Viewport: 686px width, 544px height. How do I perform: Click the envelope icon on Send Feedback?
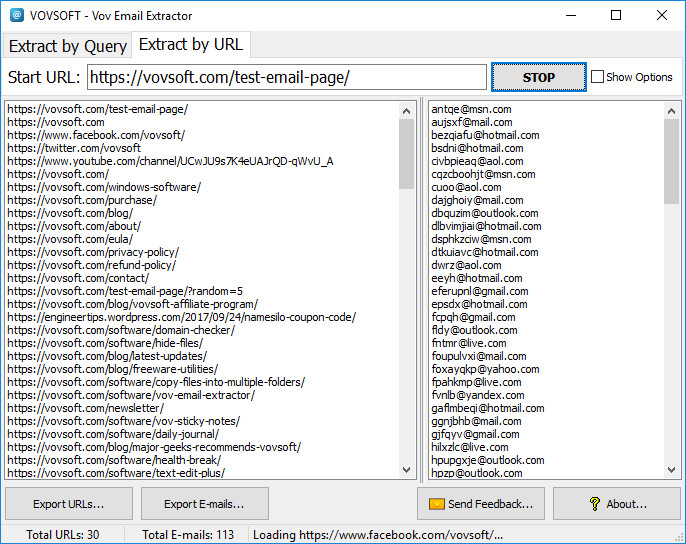tap(436, 504)
